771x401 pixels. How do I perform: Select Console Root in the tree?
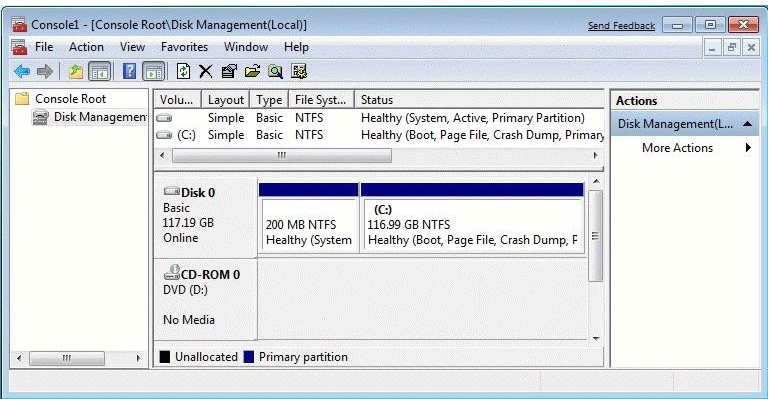70,99
